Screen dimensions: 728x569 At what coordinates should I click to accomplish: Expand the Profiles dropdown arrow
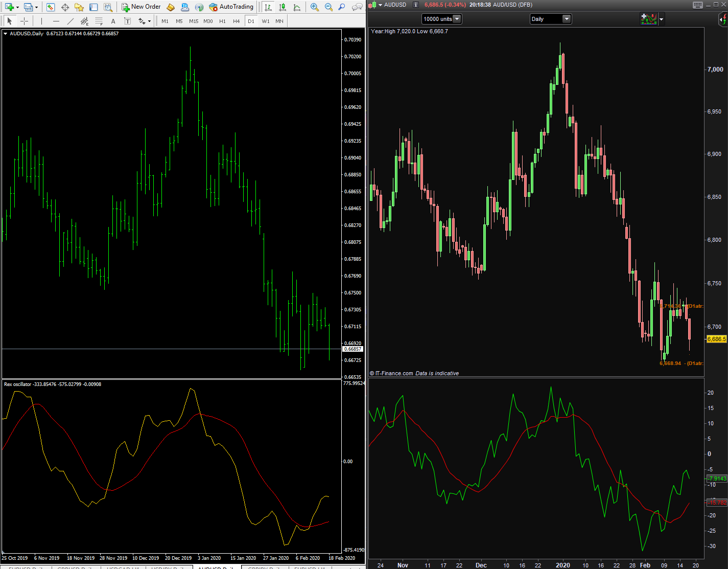tap(36, 7)
